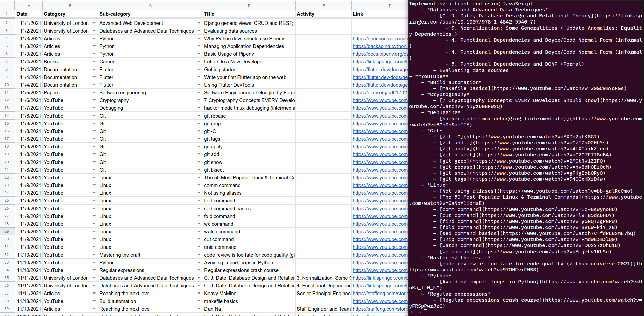Open the arxiv.org PDF link

(x=380, y=93)
